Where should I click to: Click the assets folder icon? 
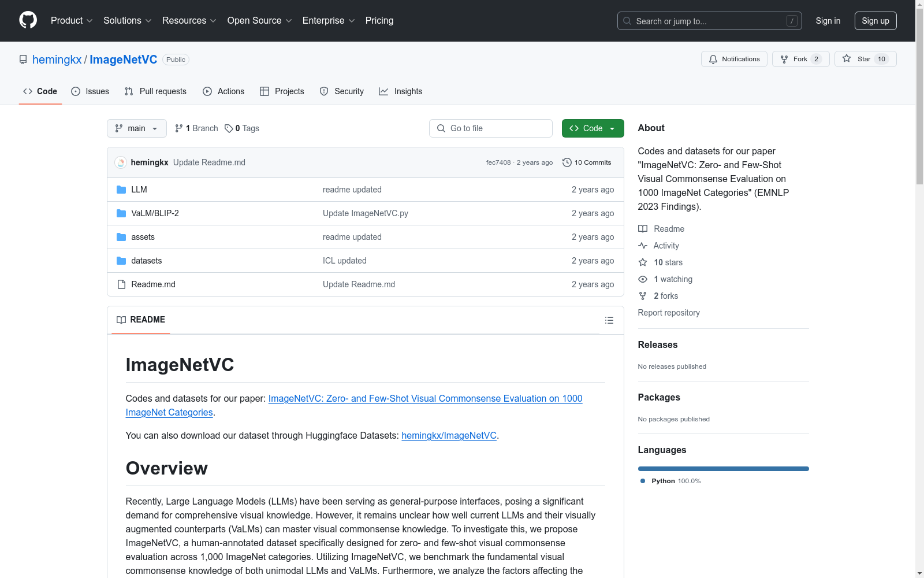coord(121,237)
